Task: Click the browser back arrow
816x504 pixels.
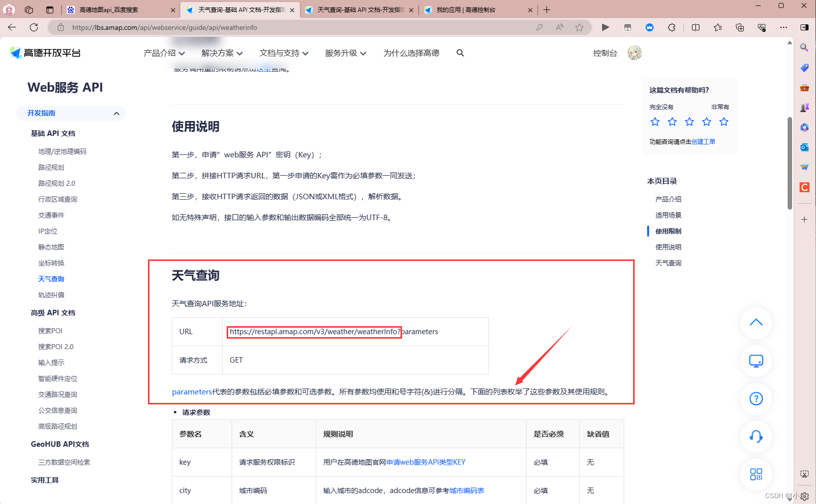Action: click(12, 27)
